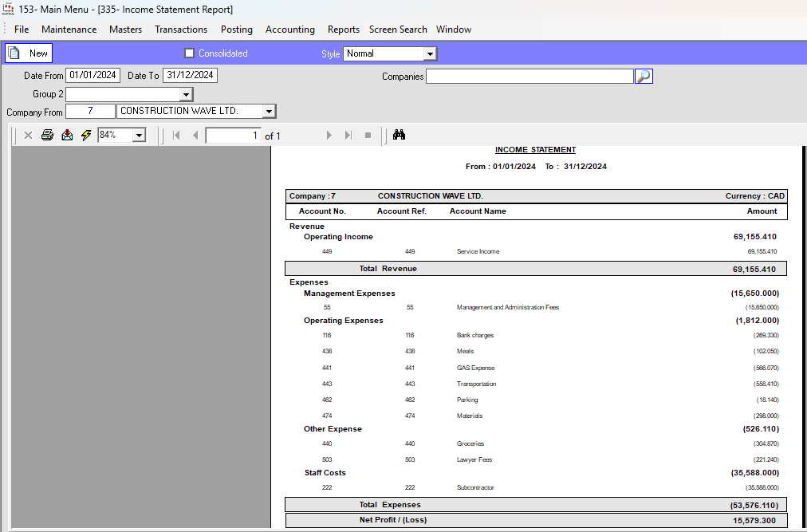Open the Maintenance menu
807x532 pixels.
point(69,30)
